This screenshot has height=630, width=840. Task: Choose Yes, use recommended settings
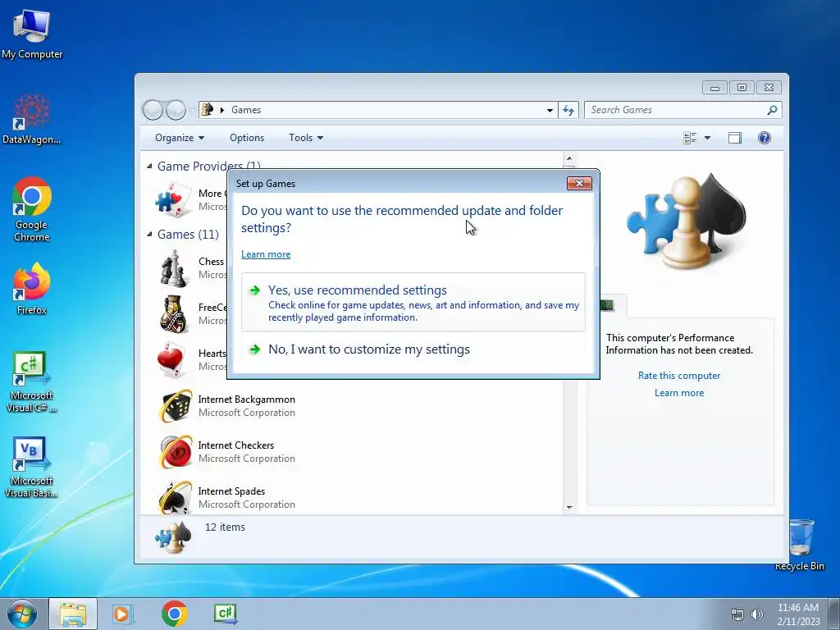[413, 302]
